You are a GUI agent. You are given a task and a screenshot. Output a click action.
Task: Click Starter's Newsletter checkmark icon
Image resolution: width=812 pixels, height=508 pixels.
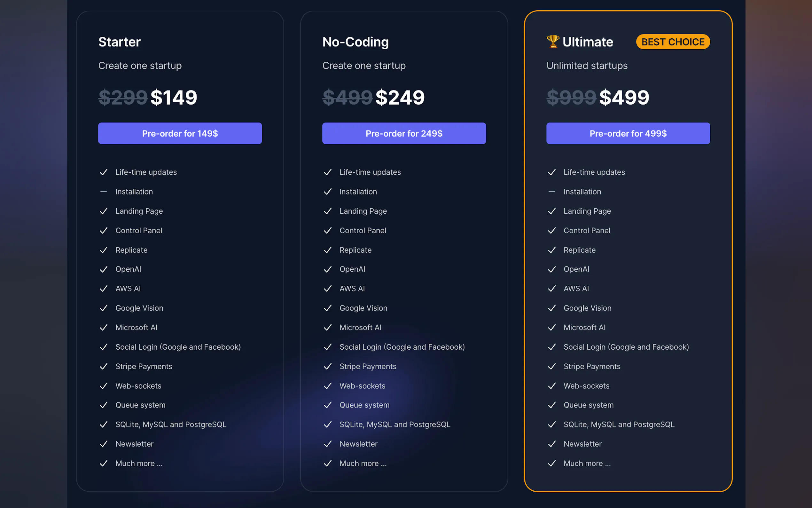(103, 444)
